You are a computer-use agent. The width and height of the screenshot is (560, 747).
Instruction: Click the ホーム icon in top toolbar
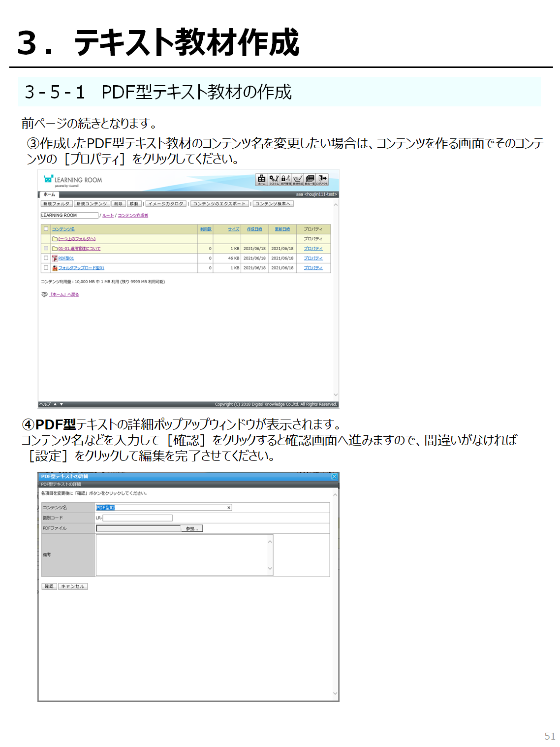[x=261, y=180]
